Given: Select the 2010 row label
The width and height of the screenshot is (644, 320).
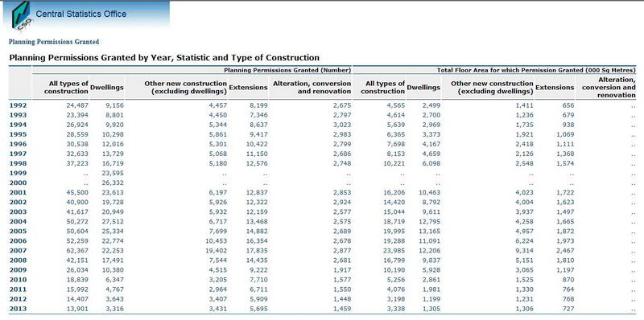Looking at the screenshot, I should 18,280.
